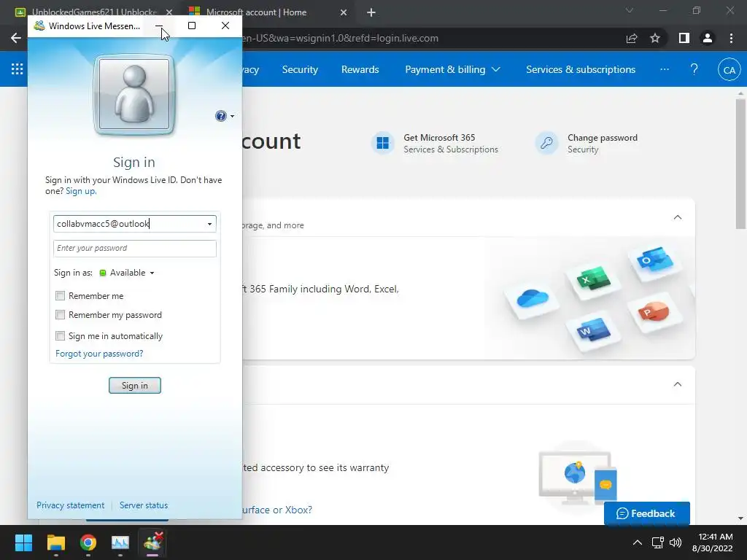Viewport: 747px width, 560px height.
Task: Collapse the devices section chevron
Action: click(x=678, y=384)
